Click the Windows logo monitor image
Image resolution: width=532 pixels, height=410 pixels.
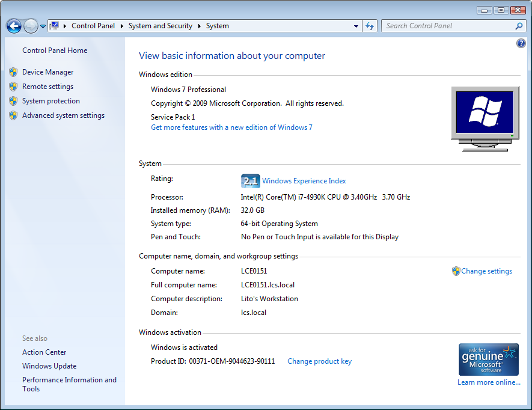click(x=485, y=118)
